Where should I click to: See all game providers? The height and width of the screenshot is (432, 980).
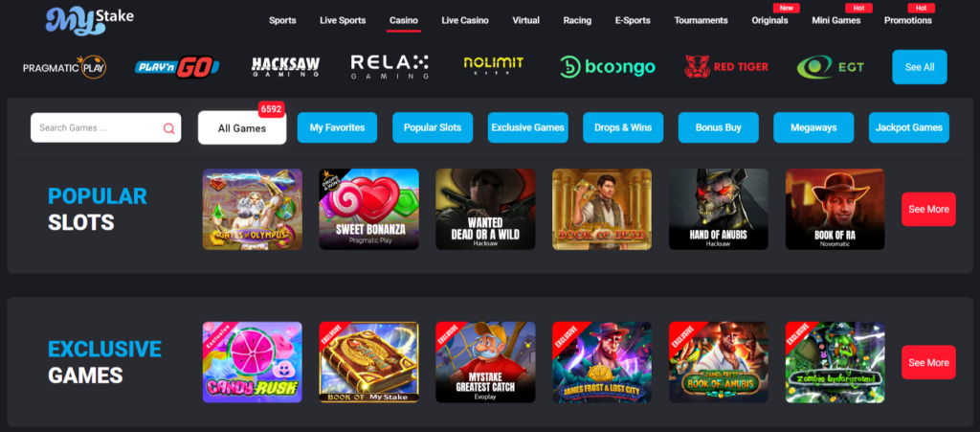pos(920,67)
